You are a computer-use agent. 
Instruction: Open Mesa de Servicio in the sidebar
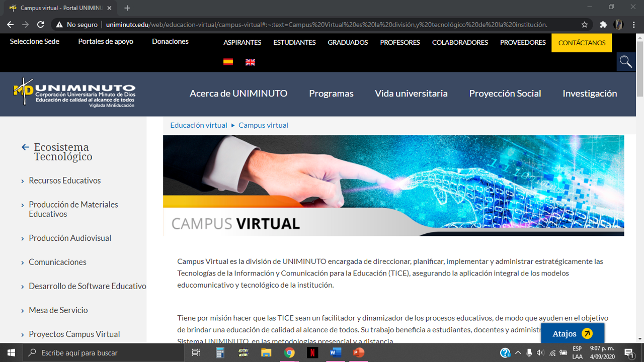tap(58, 310)
